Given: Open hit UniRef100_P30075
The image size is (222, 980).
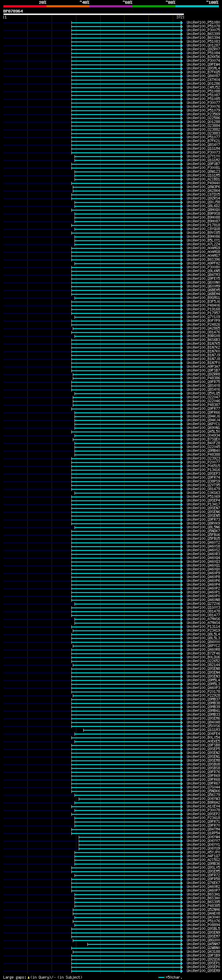Looking at the screenshot, I should click(x=203, y=30).
